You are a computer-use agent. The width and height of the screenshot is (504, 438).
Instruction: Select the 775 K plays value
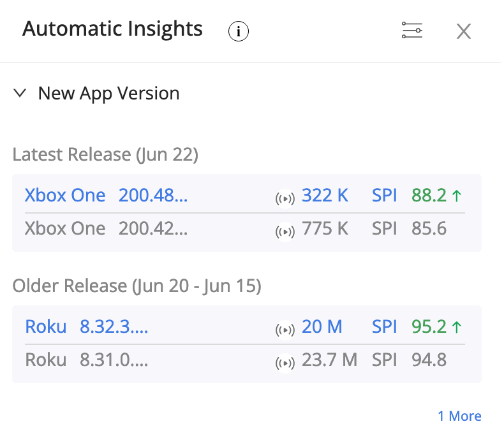(325, 228)
